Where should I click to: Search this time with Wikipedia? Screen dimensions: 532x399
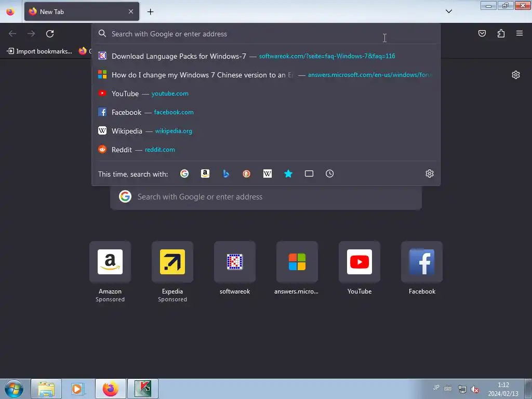tap(268, 174)
